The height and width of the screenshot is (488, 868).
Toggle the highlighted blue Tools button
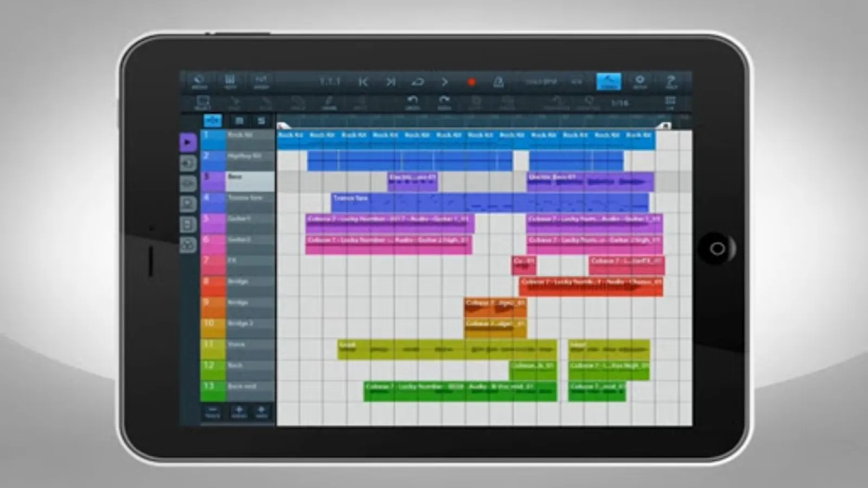(x=609, y=82)
